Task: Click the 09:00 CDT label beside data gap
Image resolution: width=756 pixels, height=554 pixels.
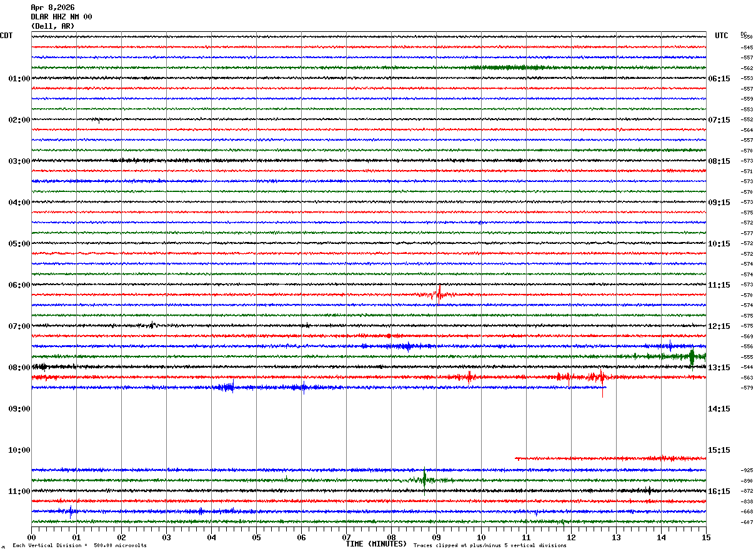Action: 19,409
